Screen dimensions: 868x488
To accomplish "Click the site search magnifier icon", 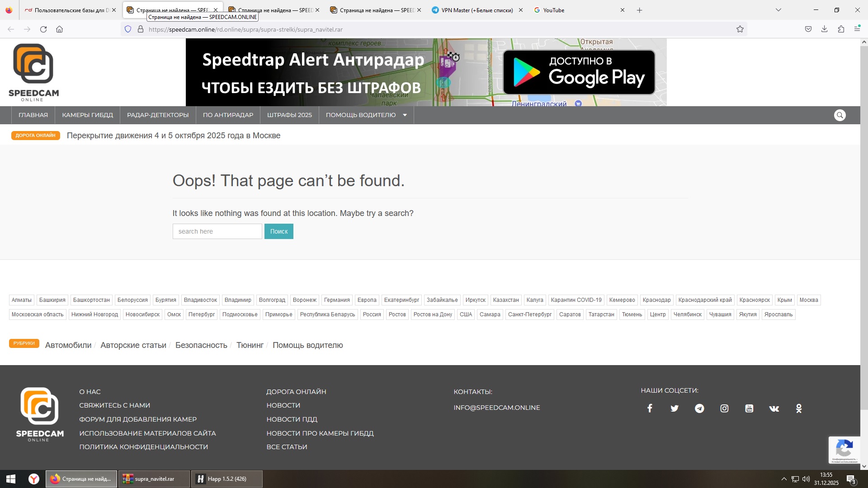I will coord(840,115).
